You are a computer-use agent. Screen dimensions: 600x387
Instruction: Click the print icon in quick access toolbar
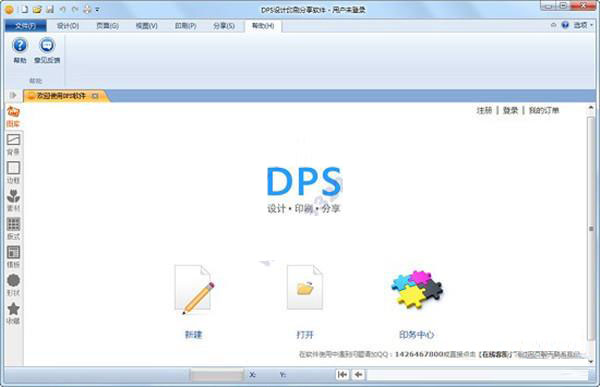click(x=87, y=10)
